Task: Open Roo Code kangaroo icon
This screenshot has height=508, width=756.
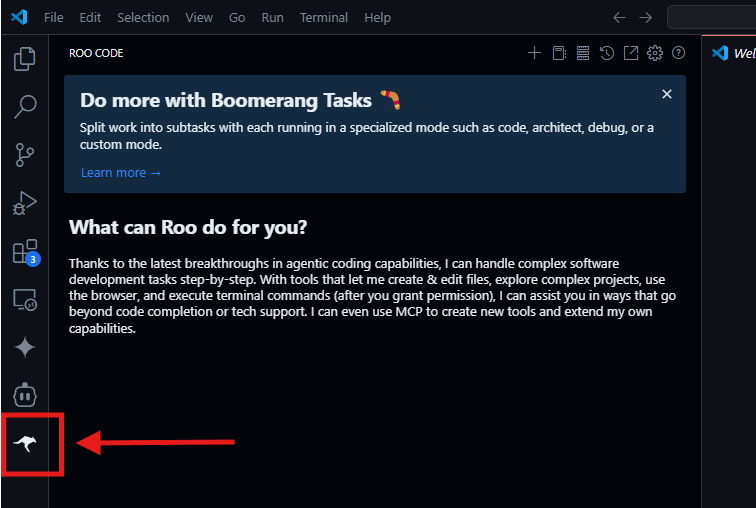Action: (x=25, y=443)
